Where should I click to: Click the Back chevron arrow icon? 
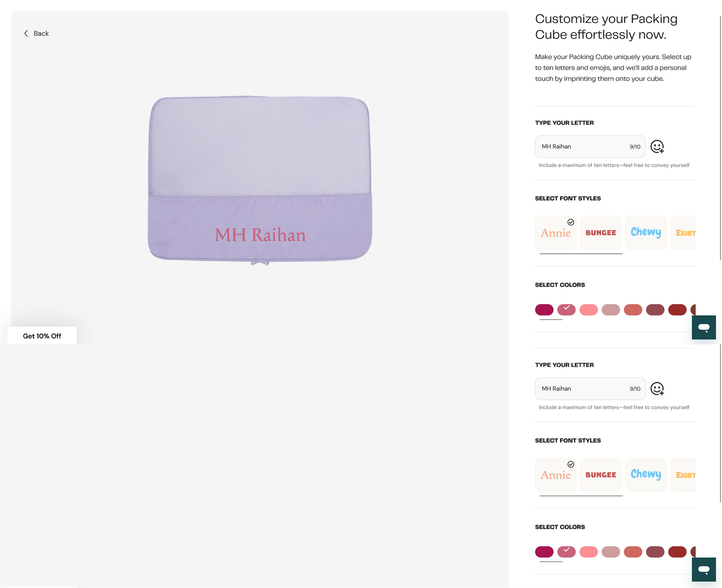[26, 33]
